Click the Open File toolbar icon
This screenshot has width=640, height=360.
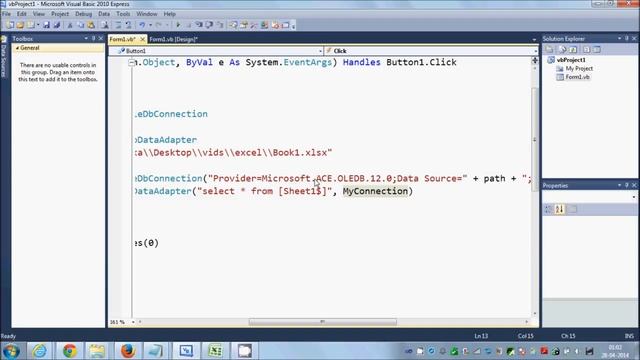20,25
